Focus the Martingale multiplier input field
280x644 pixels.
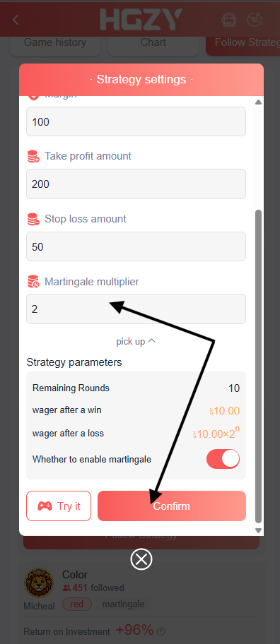136,309
